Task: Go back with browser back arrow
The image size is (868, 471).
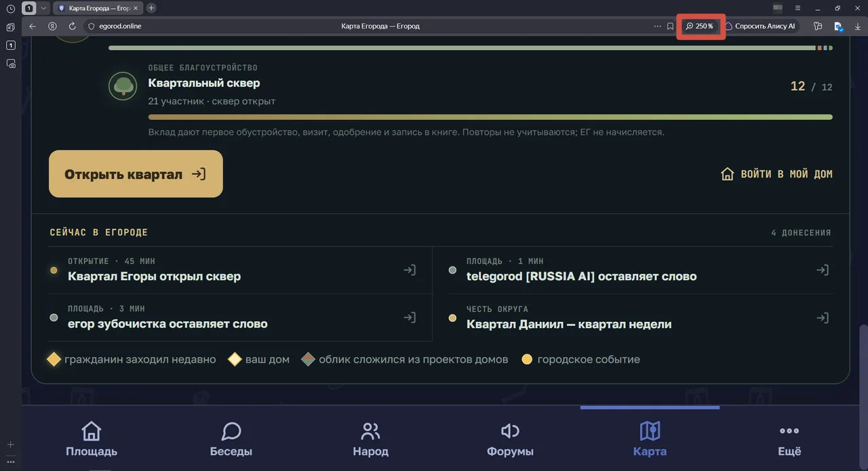Action: coord(33,26)
